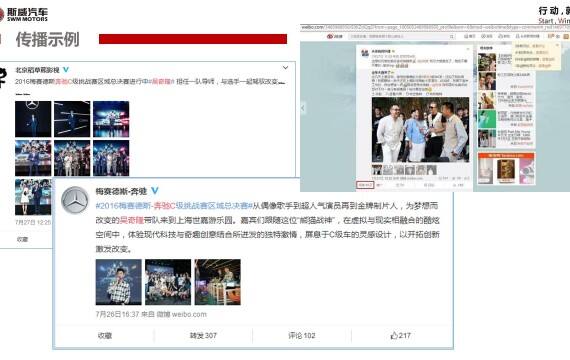Viewport: 570px width, 360px height.
Task: Open plaid-shirt singer photo thumbnail
Action: (119, 282)
